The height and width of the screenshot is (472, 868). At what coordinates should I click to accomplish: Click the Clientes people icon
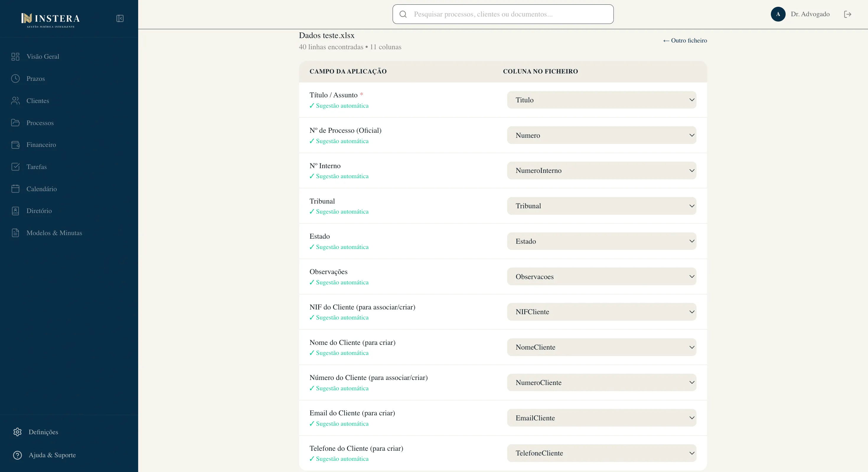[15, 101]
